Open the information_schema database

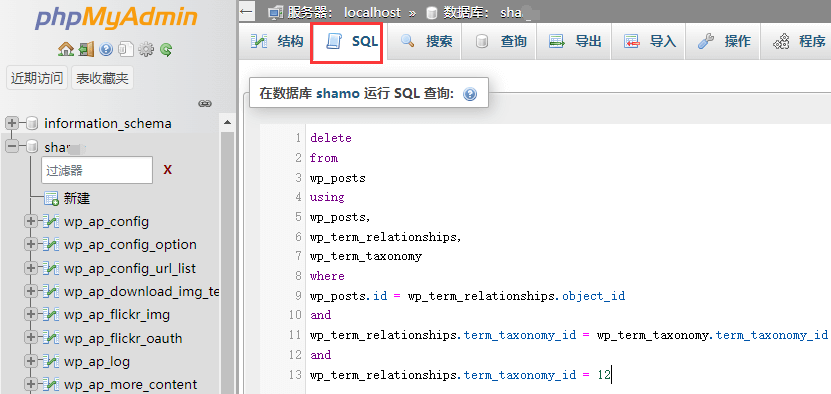(108, 124)
